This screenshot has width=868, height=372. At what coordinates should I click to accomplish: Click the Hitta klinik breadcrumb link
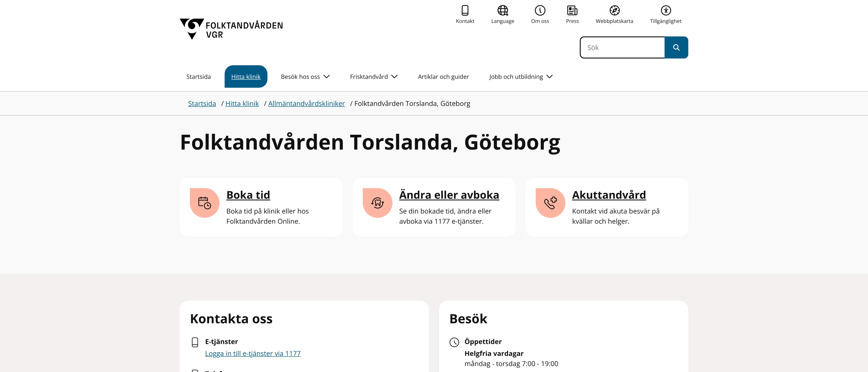point(242,103)
